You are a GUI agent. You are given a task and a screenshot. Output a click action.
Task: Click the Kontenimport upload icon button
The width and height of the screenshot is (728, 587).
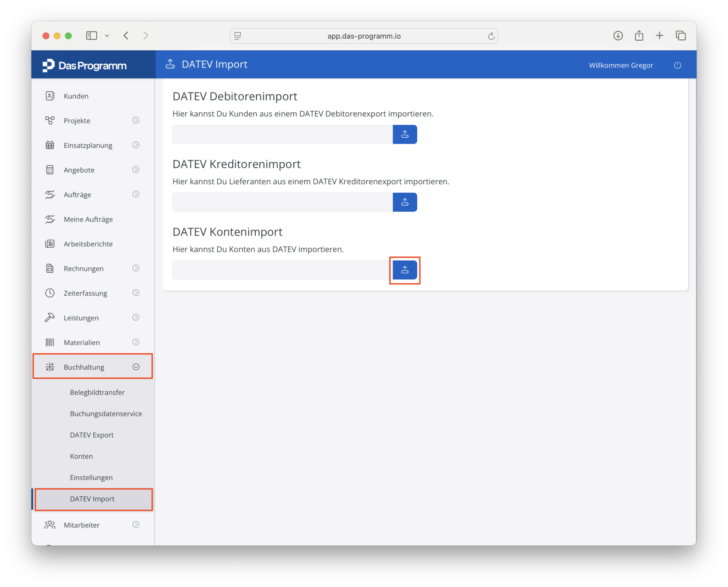tap(405, 270)
